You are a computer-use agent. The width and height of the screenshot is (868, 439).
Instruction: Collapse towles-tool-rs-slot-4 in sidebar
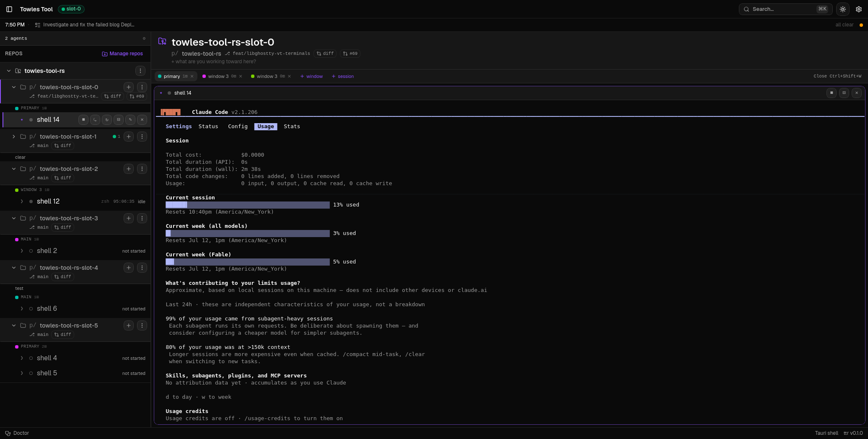click(x=14, y=268)
